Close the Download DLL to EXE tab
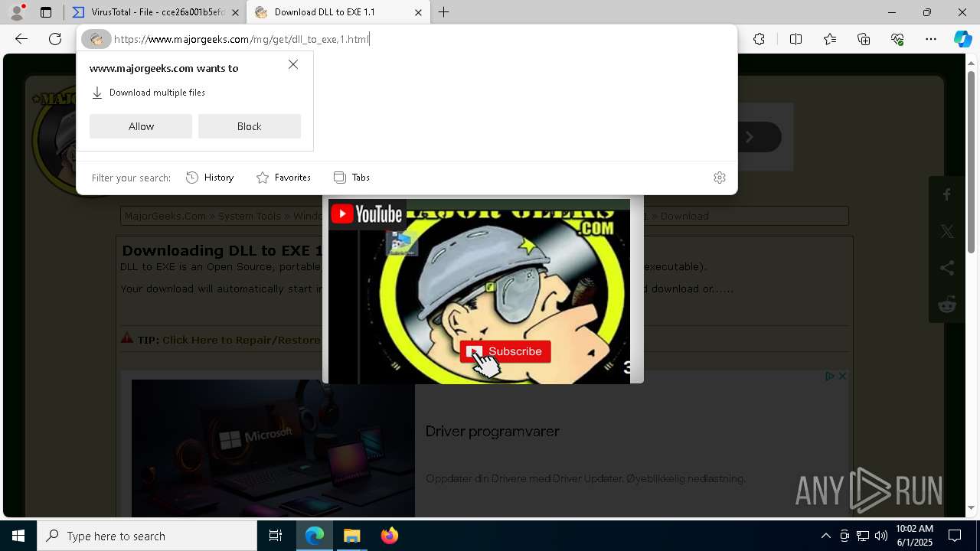 [x=418, y=12]
